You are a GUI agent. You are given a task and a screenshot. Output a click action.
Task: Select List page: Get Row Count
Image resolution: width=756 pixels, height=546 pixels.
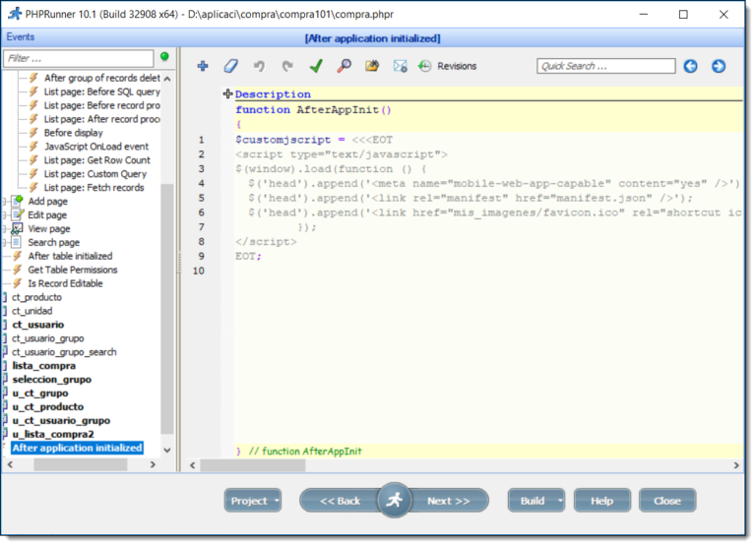pyautogui.click(x=96, y=160)
